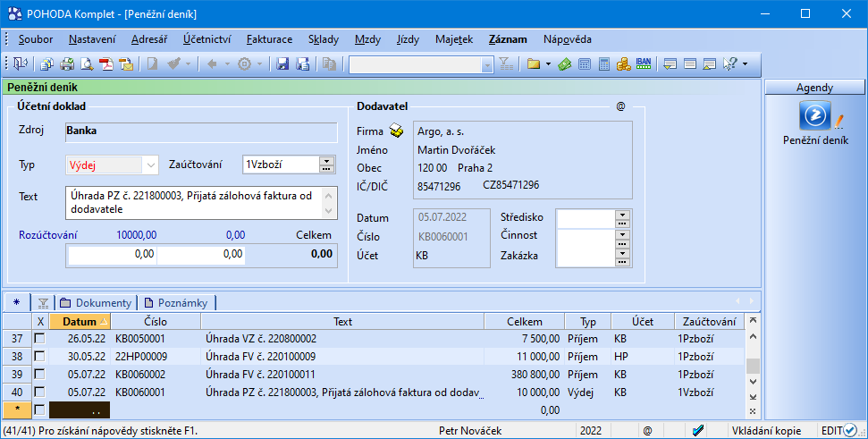Open the Typ Výdej dropdown
Screen dimensions: 868x439
coord(150,165)
